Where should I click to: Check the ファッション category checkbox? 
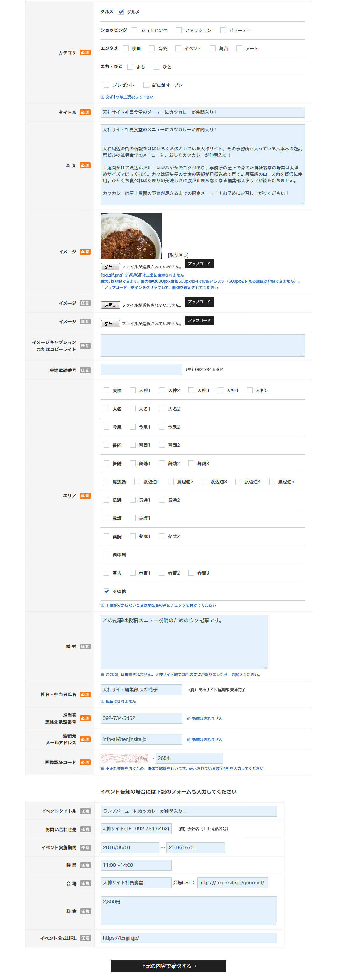pyautogui.click(x=179, y=30)
